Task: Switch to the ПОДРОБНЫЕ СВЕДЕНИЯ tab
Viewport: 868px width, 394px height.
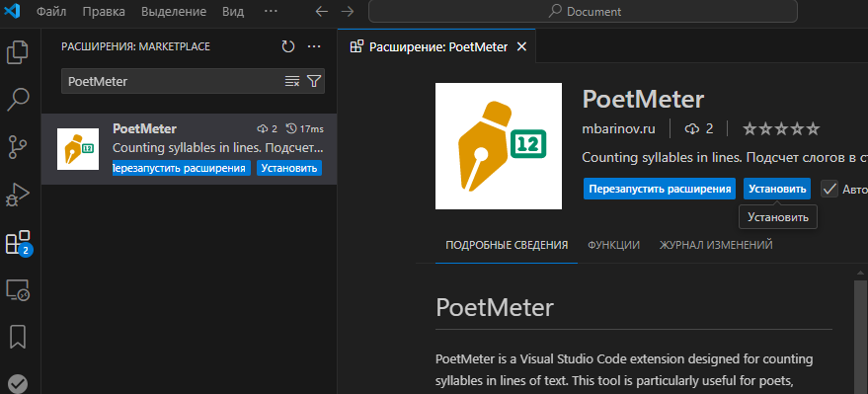Action: [507, 245]
